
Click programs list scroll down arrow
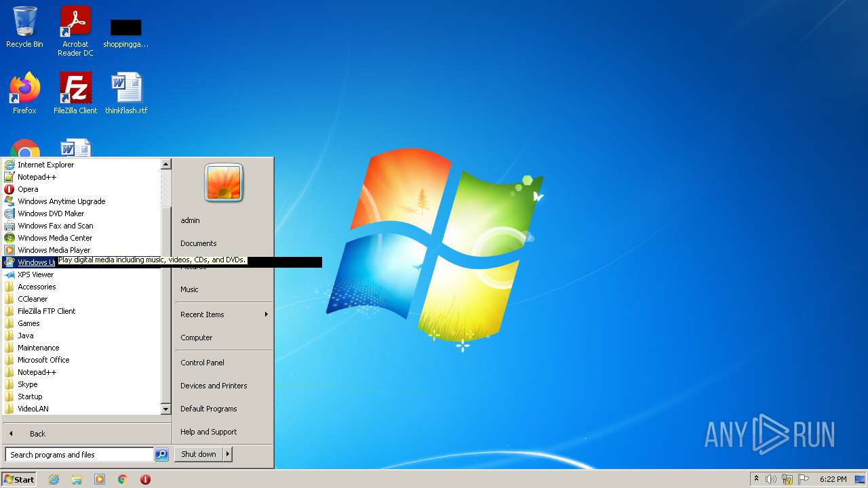click(x=165, y=409)
